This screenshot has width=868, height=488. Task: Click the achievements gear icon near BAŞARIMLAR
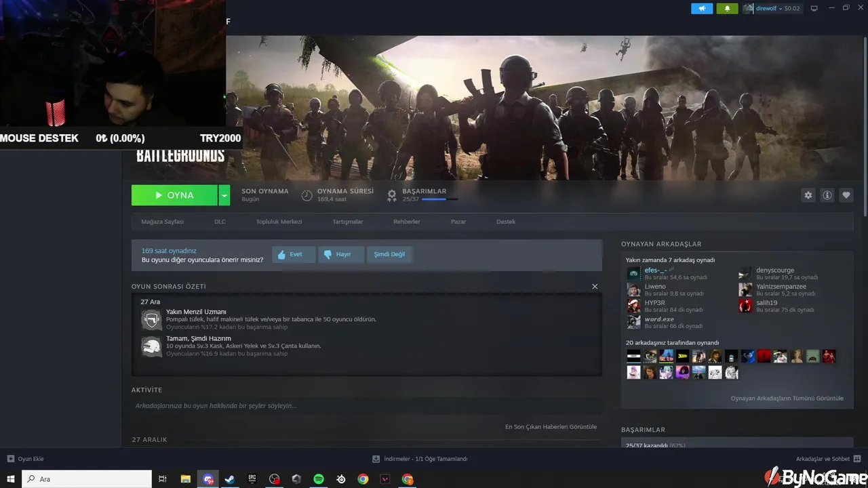tap(391, 195)
